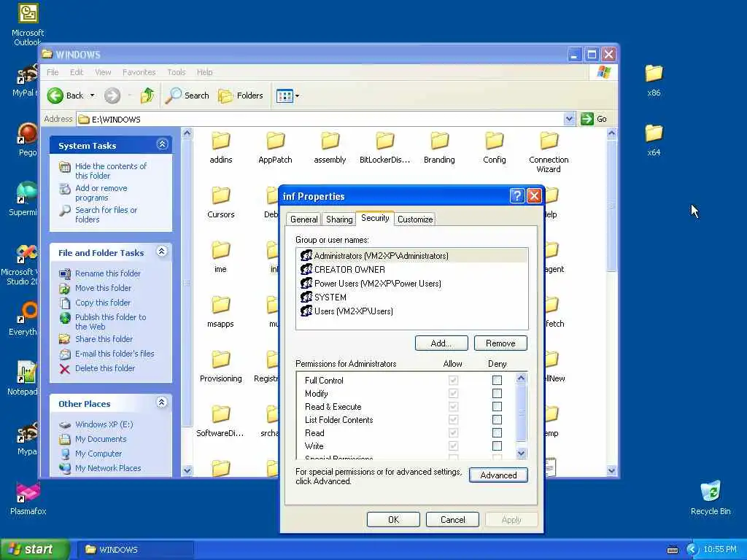The height and width of the screenshot is (560, 747).
Task: Open the Back button history dropdown arrow
Action: (93, 96)
